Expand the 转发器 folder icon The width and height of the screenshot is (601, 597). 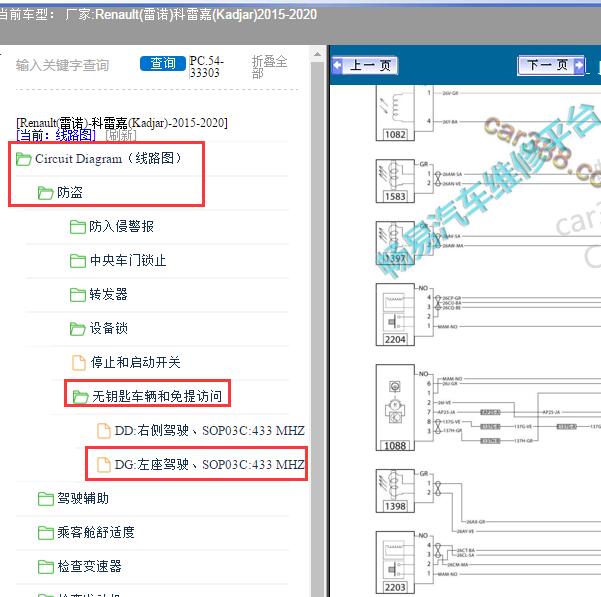click(78, 295)
